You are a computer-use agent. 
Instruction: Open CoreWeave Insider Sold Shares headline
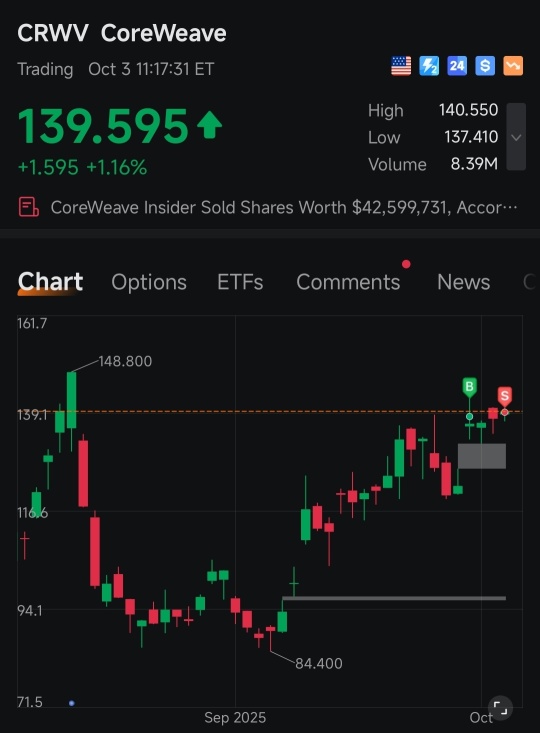pos(284,207)
